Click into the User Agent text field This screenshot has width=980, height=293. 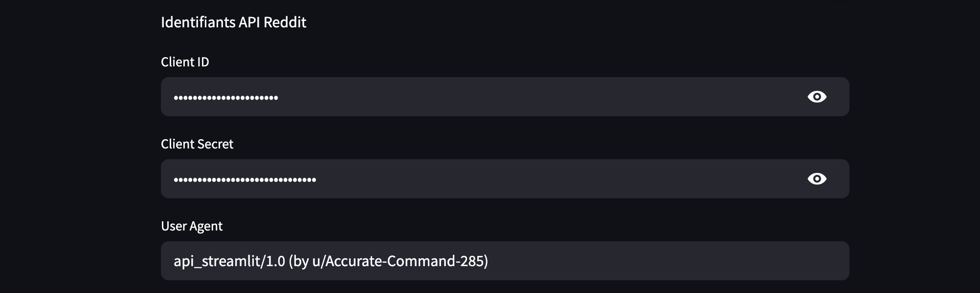(505, 261)
